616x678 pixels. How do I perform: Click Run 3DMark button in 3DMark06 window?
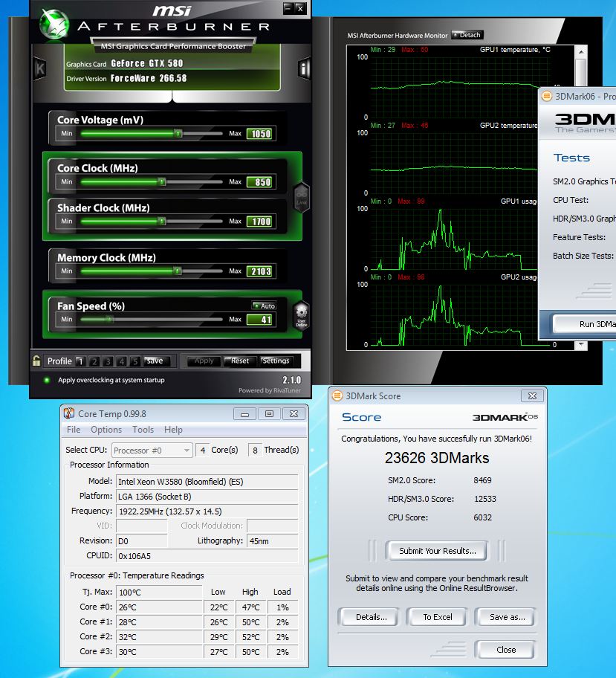(x=585, y=324)
